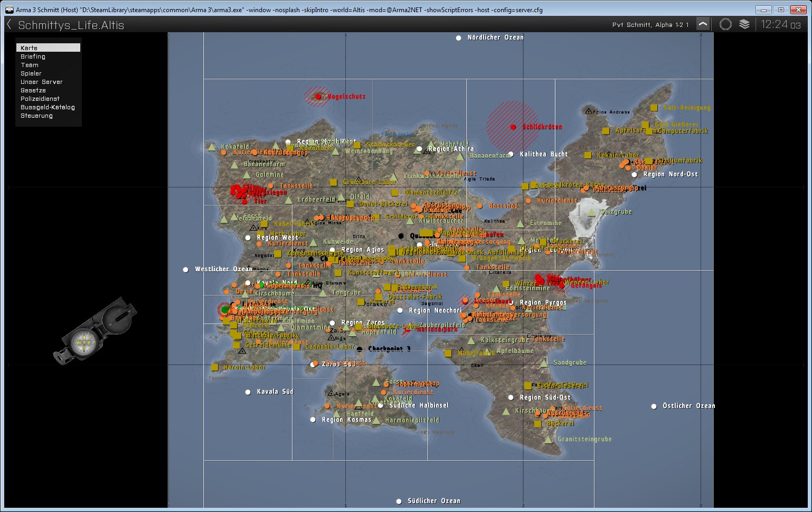812x512 pixels.
Task: Open the Steuerung entry
Action: coord(48,116)
